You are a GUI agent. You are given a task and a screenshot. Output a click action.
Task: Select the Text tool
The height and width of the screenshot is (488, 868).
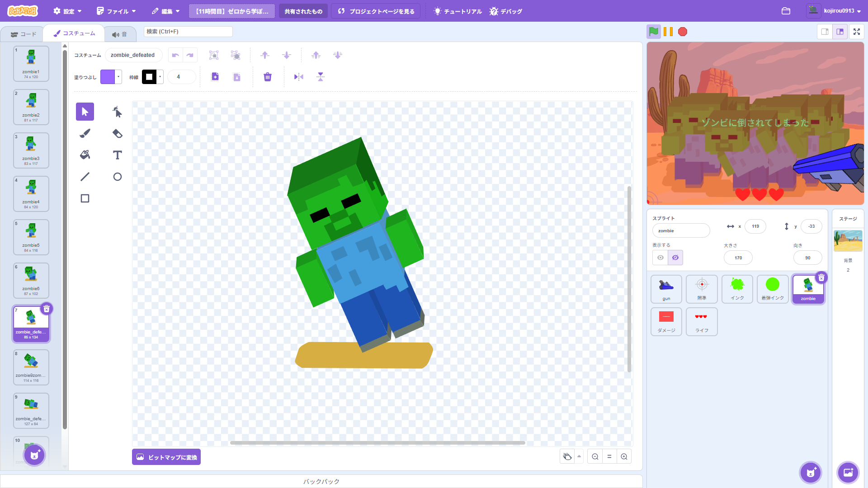[117, 155]
